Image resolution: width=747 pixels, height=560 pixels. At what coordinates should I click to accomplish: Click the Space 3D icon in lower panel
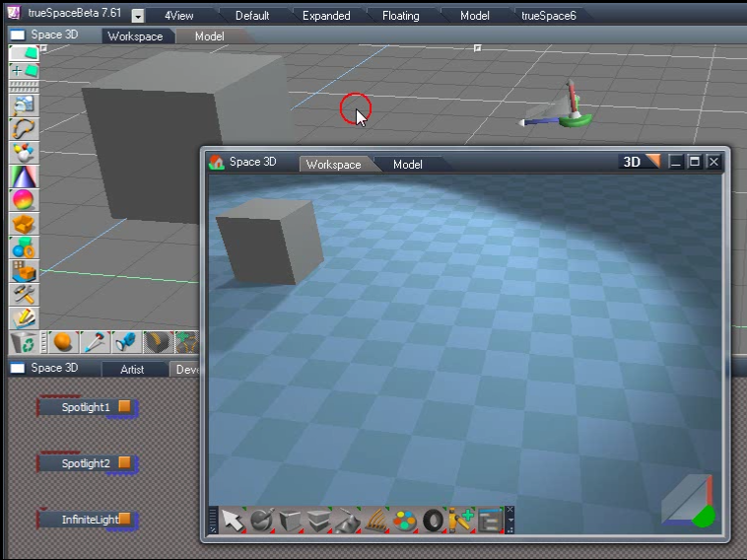click(x=18, y=368)
